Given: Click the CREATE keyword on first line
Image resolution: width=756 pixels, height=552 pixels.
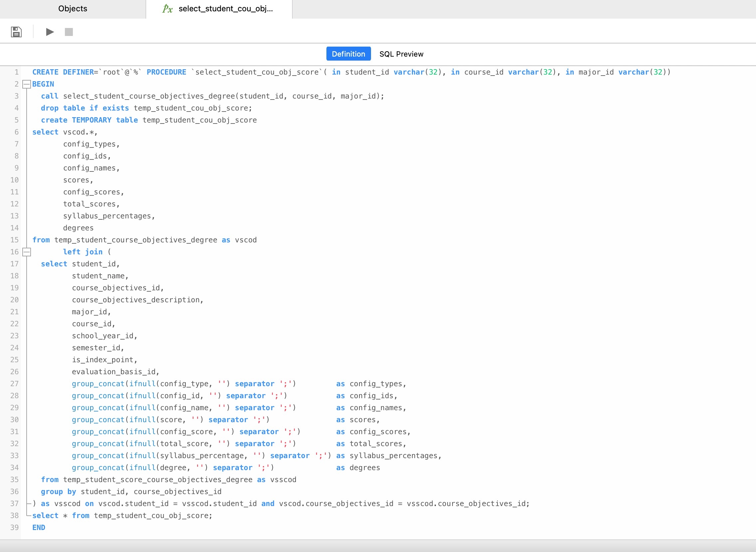Looking at the screenshot, I should pos(45,72).
